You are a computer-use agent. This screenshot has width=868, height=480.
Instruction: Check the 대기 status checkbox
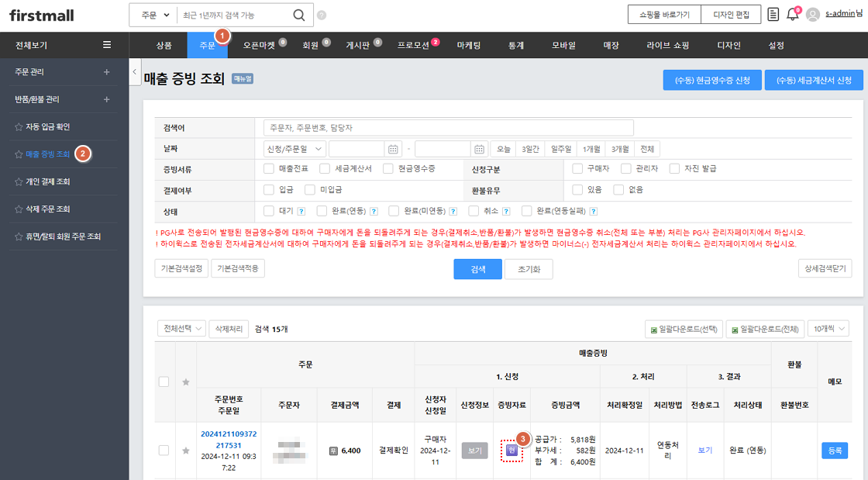(269, 211)
